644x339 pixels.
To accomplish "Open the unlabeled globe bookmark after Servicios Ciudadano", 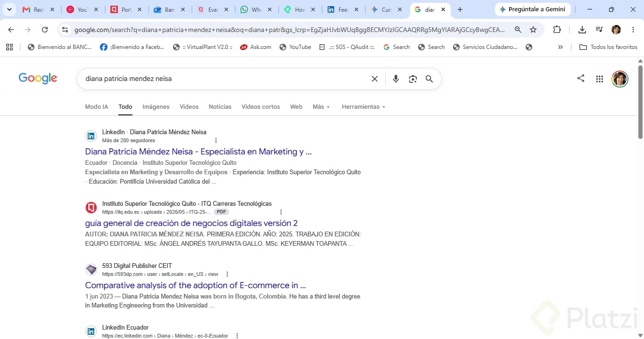I will coord(529,47).
